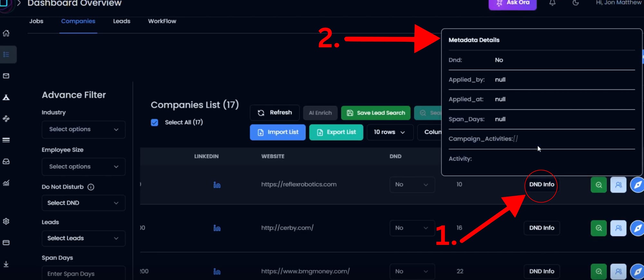The height and width of the screenshot is (280, 644).
Task: Open LinkedIn icon for reflexrobotics row
Action: click(x=217, y=185)
